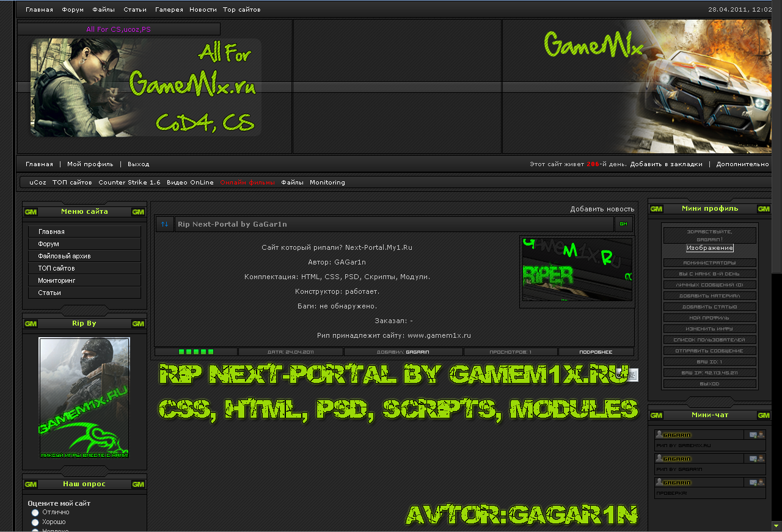
Task: Click the GM icon right of news title
Action: (623, 224)
